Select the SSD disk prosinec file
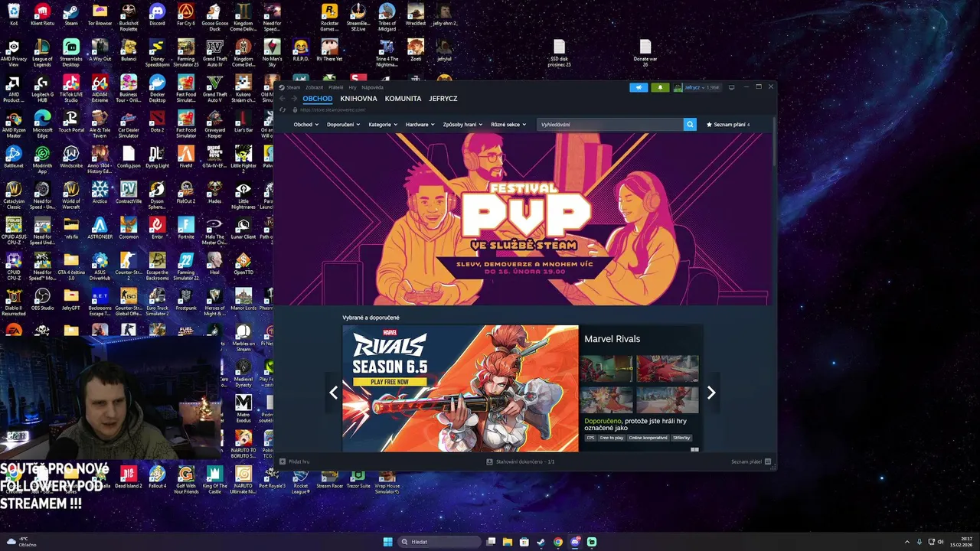The image size is (980, 551). [x=559, y=53]
